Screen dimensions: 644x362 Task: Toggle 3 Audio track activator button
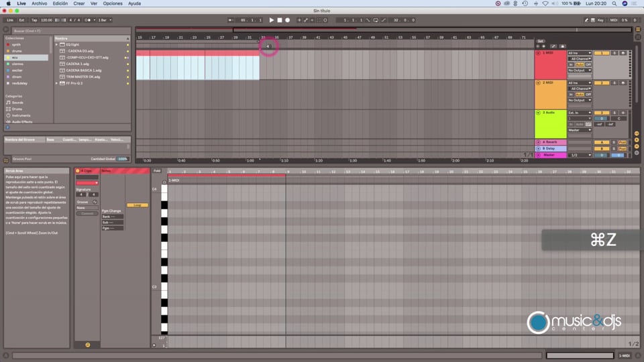pyautogui.click(x=601, y=113)
